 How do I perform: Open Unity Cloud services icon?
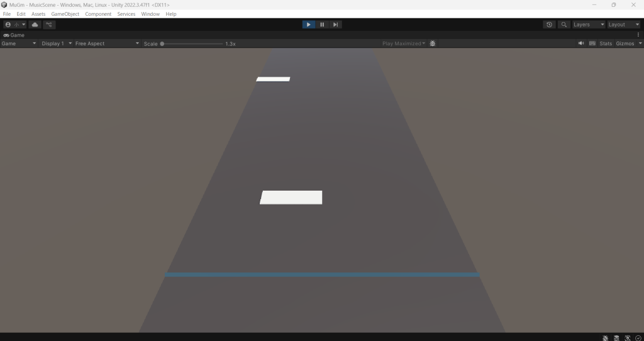[x=35, y=25]
